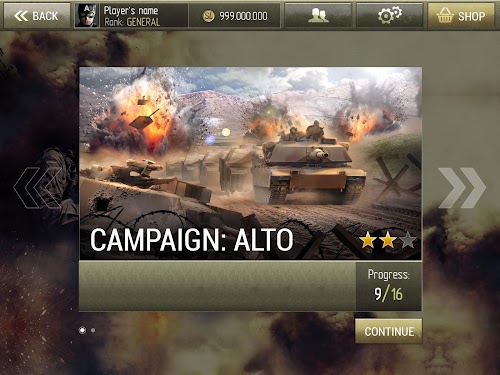Continue the Alto campaign
The width and height of the screenshot is (500, 375).
389,331
